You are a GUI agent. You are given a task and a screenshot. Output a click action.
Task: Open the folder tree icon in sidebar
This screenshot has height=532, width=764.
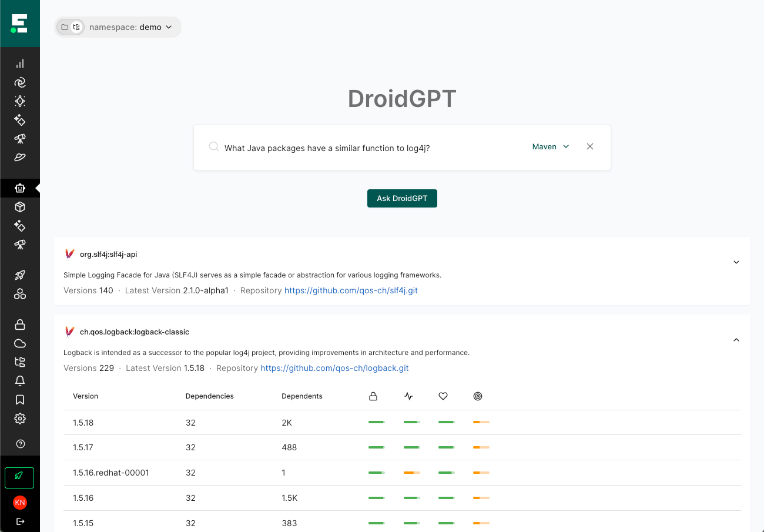pyautogui.click(x=20, y=362)
